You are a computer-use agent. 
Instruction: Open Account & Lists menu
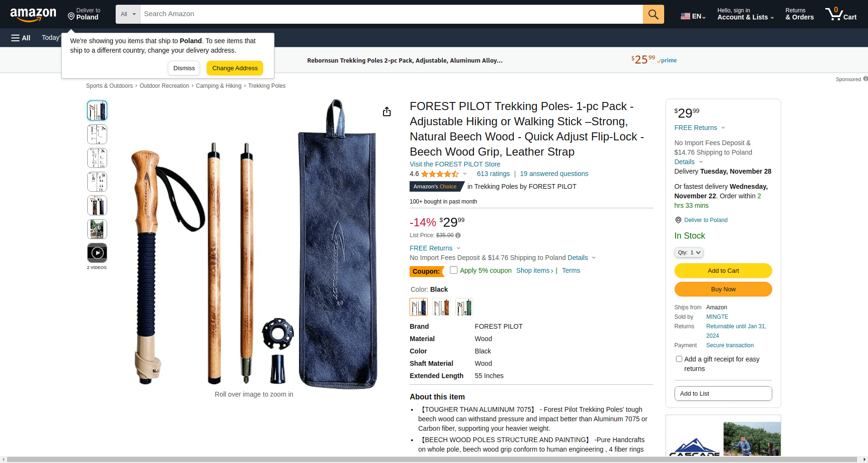[745, 14]
